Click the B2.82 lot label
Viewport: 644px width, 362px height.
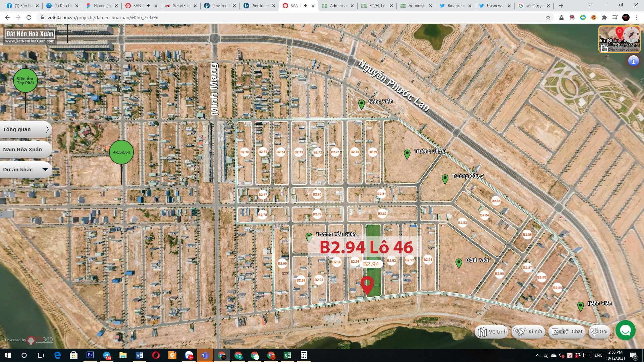tap(382, 214)
